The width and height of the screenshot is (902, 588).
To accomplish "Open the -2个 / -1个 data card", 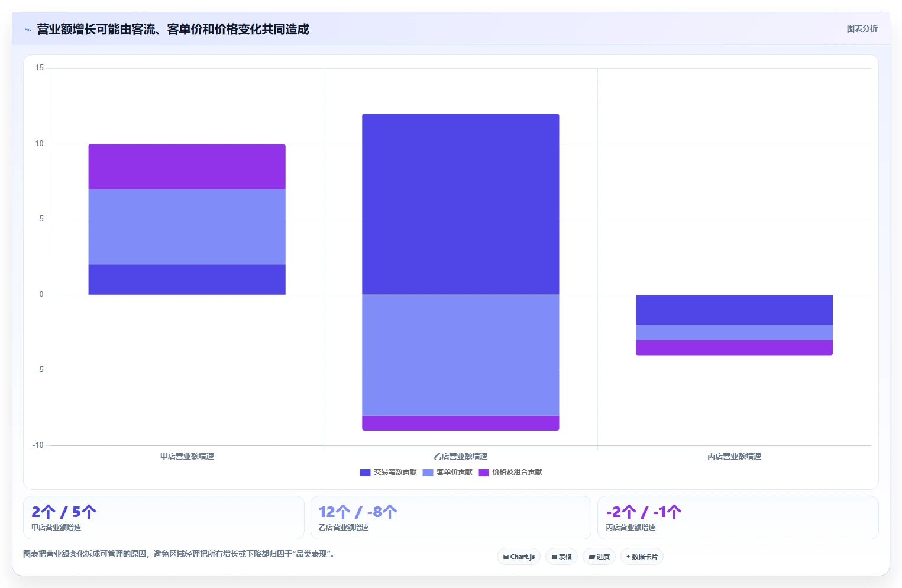I will (738, 518).
